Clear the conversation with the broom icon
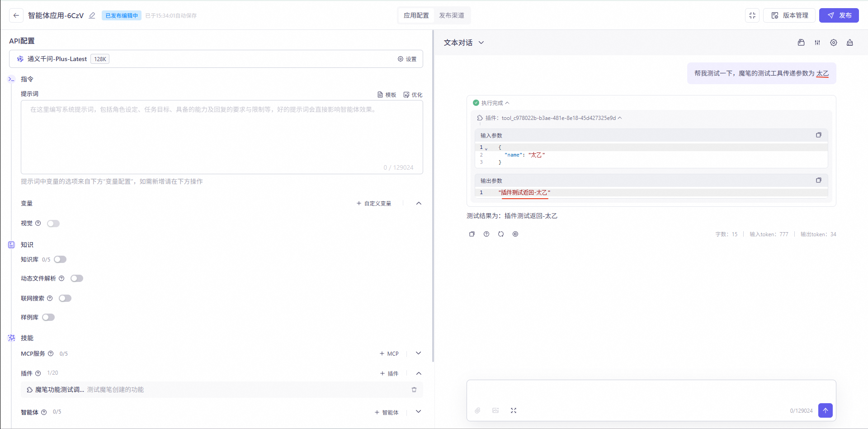The image size is (868, 429). point(850,43)
